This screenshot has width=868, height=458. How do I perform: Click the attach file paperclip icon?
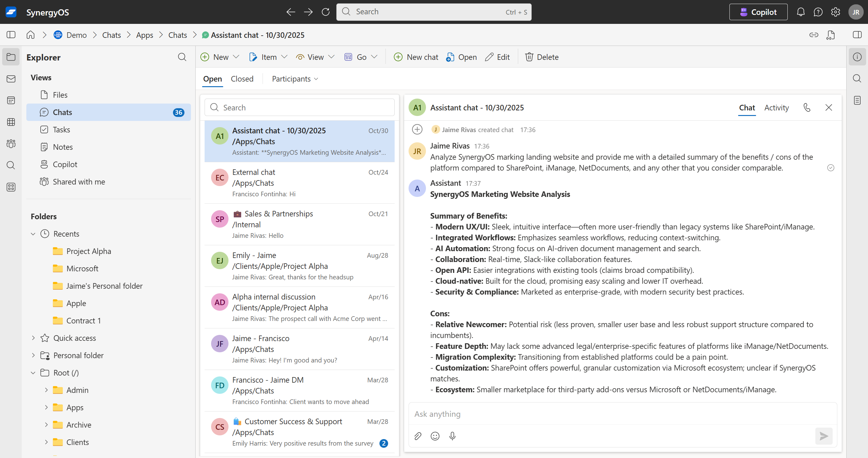[418, 436]
